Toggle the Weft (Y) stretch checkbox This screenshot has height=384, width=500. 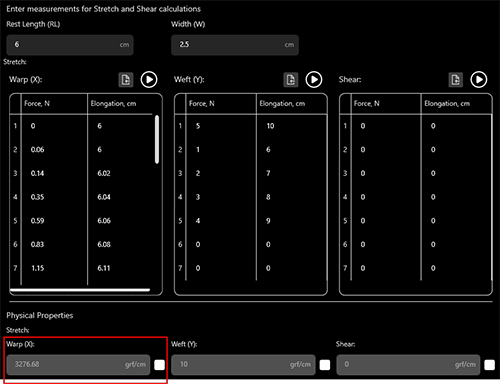pyautogui.click(x=325, y=365)
